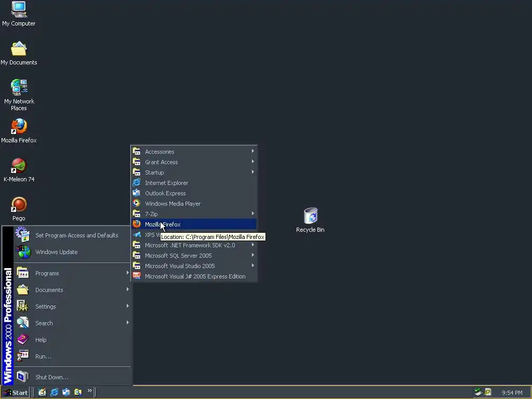Select the My Documents desktop icon
This screenshot has height=399, width=532.
tap(19, 54)
